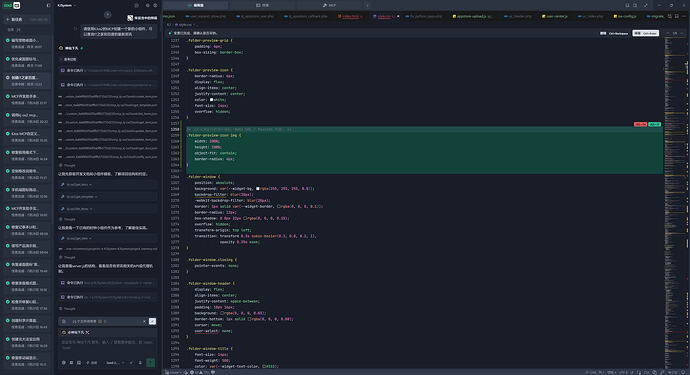Open the model selector dropdown in chat input
690x375 pixels.
[x=114, y=363]
